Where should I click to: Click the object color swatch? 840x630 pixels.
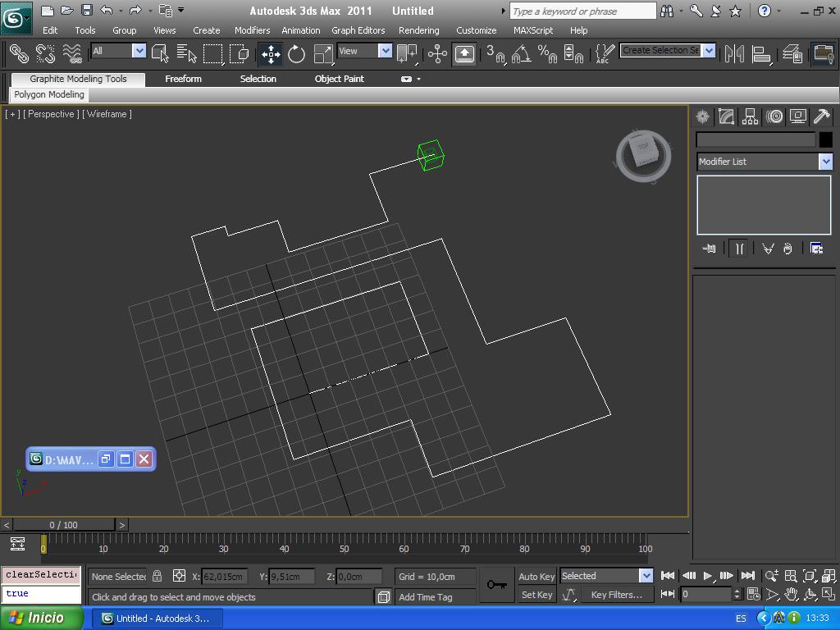coord(825,139)
